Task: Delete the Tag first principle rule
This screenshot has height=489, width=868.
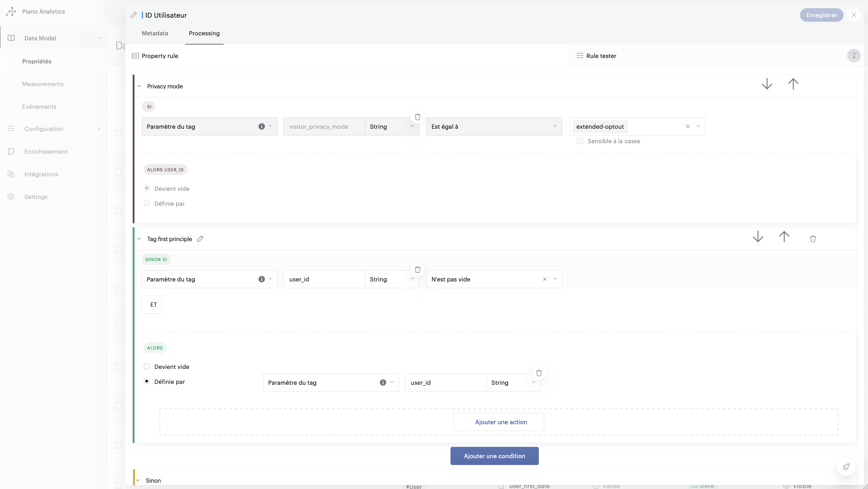Action: [812, 239]
